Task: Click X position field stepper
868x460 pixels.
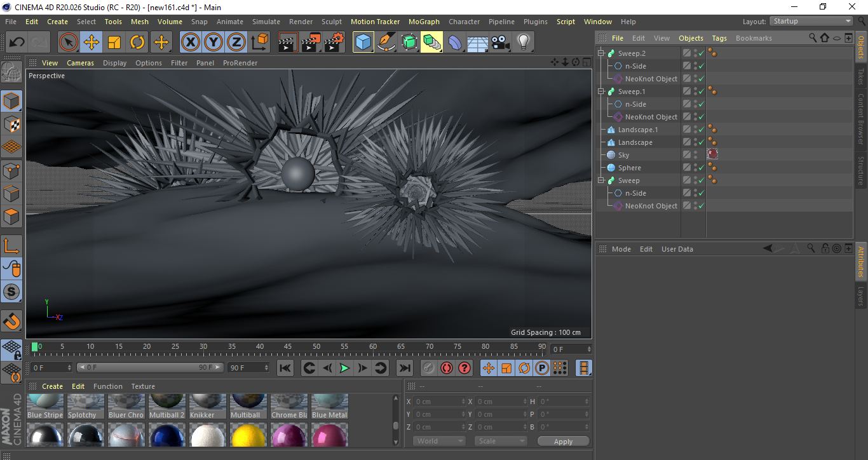Action: pos(463,402)
